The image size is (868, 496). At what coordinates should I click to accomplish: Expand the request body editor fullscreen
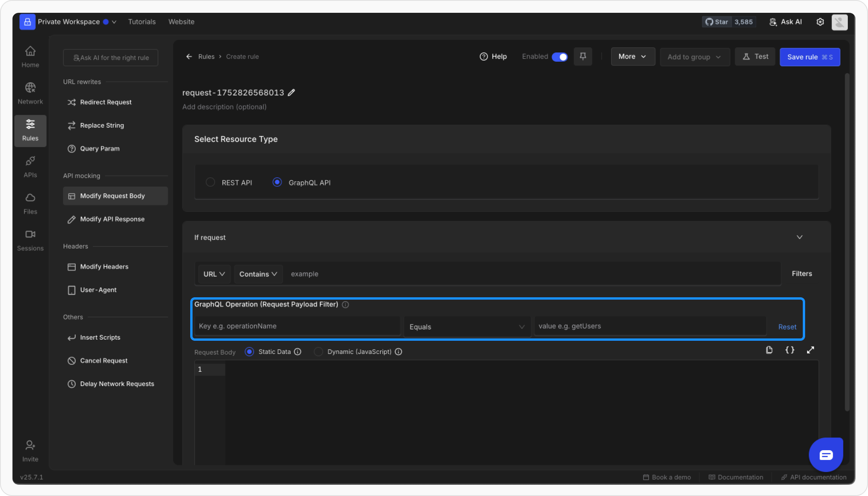pyautogui.click(x=811, y=350)
